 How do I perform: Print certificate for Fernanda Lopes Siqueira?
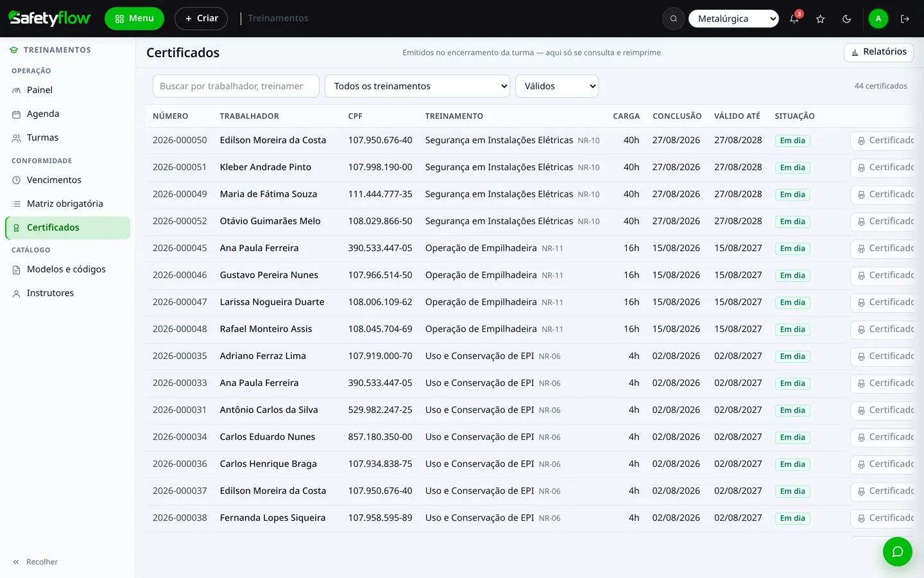884,518
